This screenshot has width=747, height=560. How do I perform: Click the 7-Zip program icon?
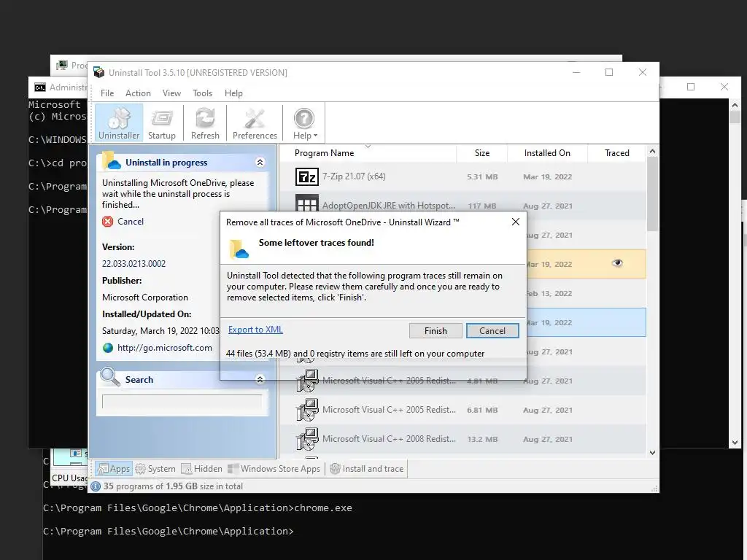tap(307, 176)
